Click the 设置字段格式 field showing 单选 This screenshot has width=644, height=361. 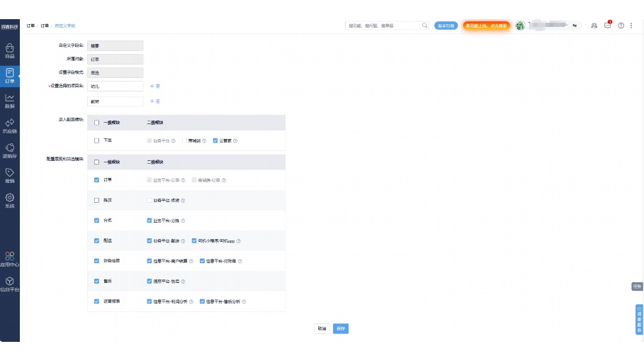[x=115, y=73]
